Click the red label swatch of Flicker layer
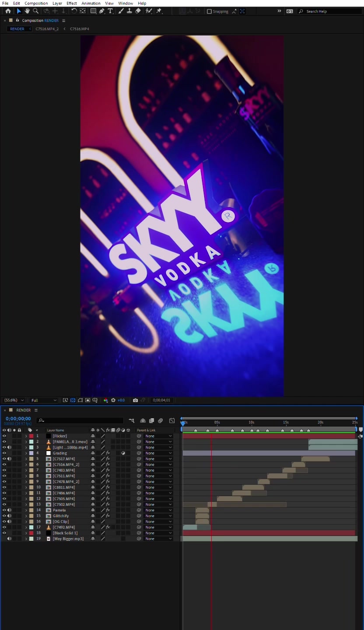The width and height of the screenshot is (364, 630). click(x=31, y=436)
